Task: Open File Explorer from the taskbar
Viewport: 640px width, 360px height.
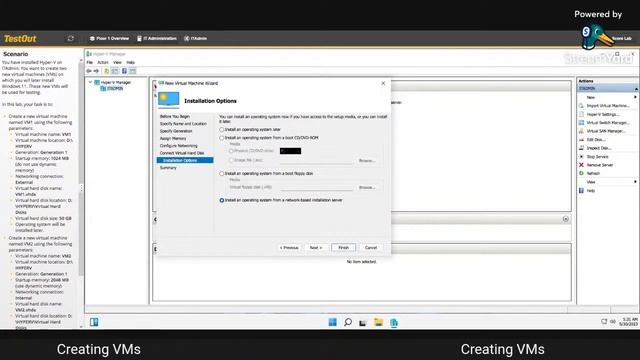Action: coord(378,322)
